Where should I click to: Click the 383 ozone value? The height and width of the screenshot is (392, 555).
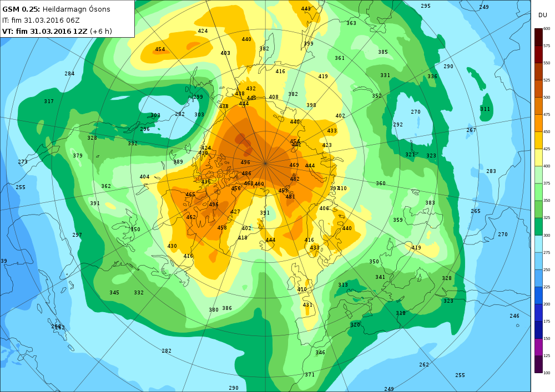(x=430, y=202)
